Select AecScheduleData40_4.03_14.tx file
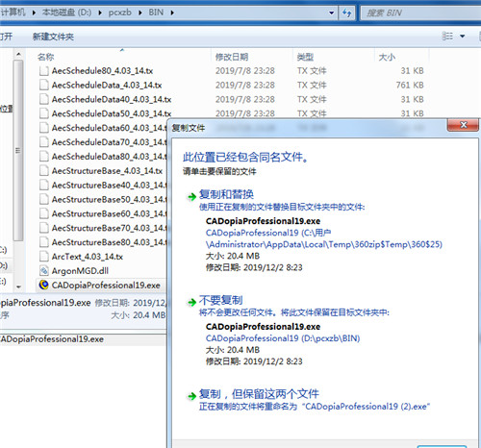Image resolution: width=481 pixels, height=448 pixels. [112, 99]
